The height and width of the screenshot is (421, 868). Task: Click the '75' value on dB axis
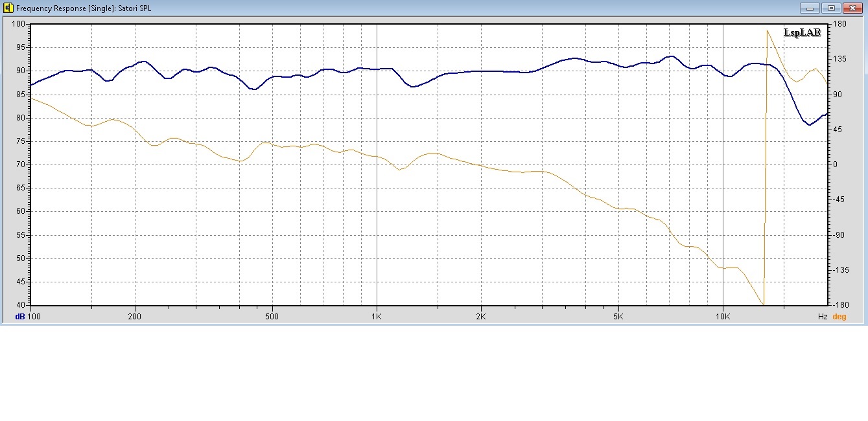pyautogui.click(x=20, y=141)
